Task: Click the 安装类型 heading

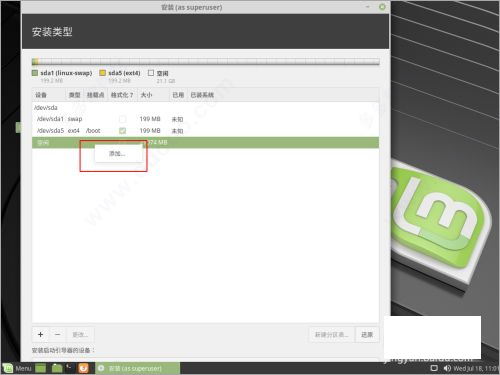Action: (x=52, y=32)
